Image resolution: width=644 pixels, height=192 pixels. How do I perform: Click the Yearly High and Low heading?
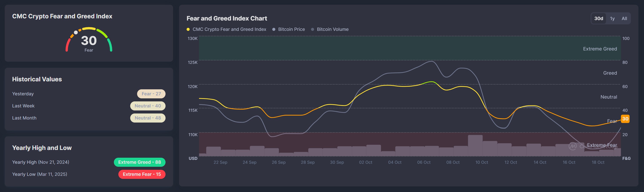click(x=42, y=148)
